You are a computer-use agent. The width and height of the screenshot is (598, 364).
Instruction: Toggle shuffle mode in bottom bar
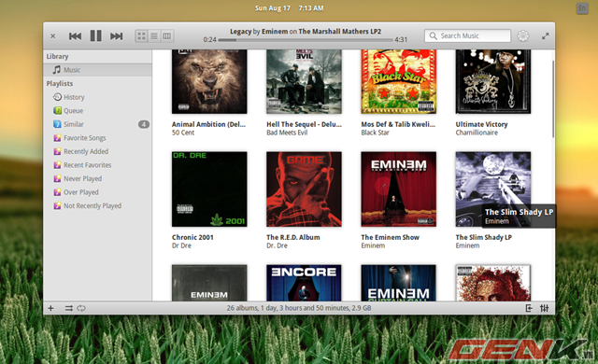click(x=68, y=308)
